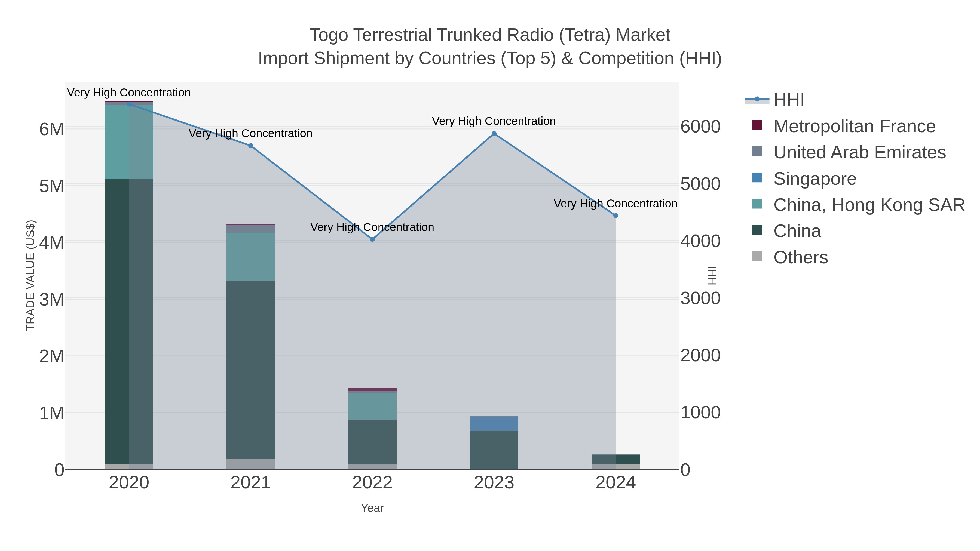This screenshot has height=551, width=980.
Task: Click the HHI data point for 2022
Action: point(372,239)
